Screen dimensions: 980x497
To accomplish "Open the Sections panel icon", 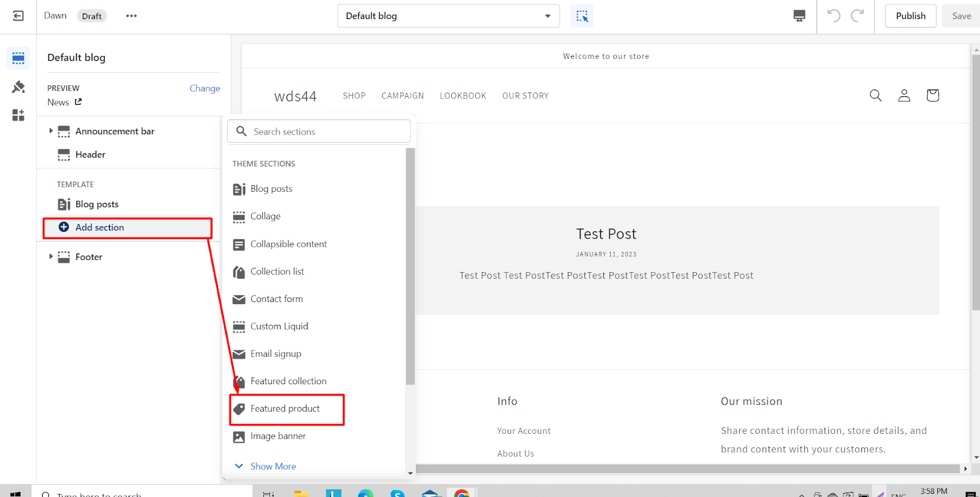I will click(x=18, y=58).
